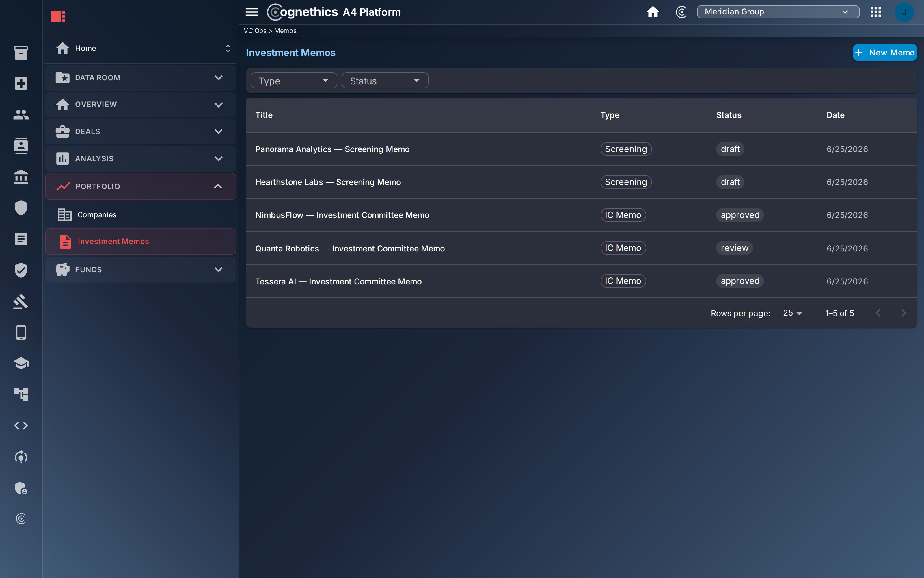Go to home via top bar house icon

(653, 12)
